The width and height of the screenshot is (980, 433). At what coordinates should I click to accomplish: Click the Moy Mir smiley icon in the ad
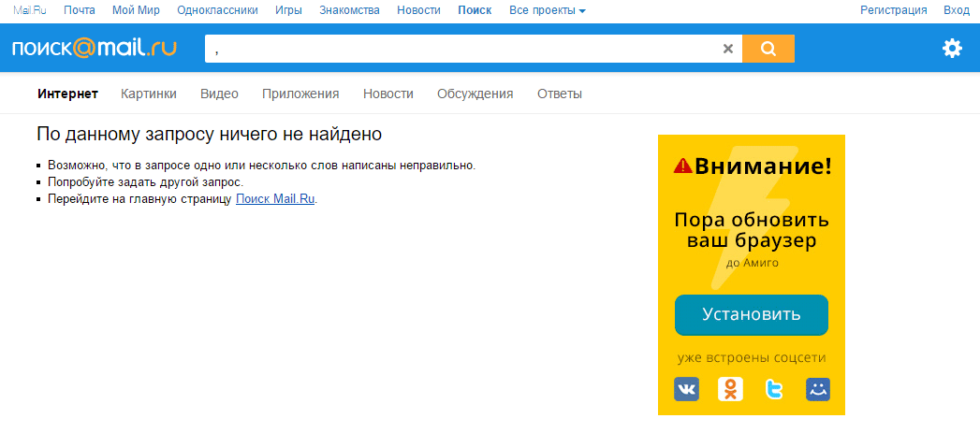(x=817, y=389)
